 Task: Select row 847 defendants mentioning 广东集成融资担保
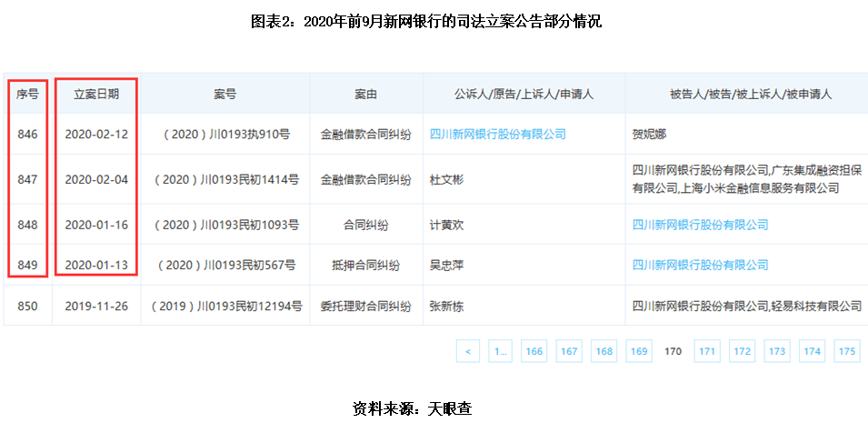click(x=747, y=179)
